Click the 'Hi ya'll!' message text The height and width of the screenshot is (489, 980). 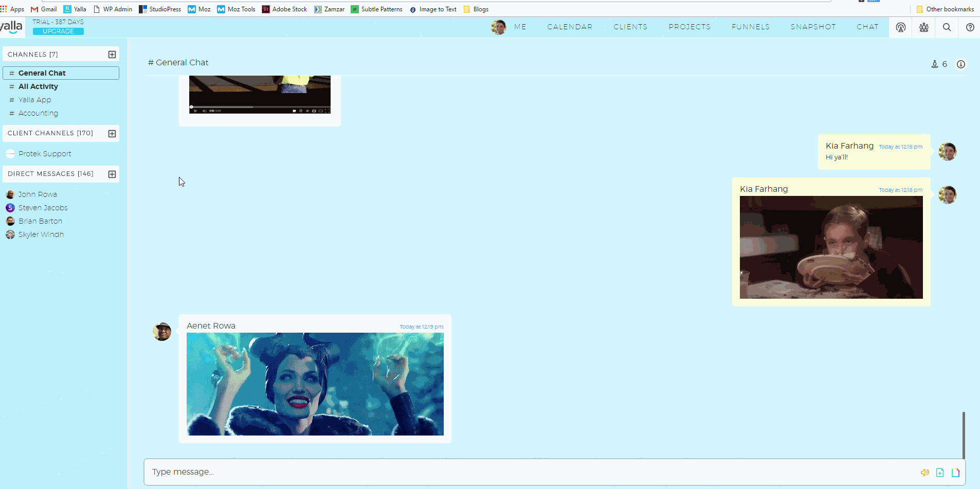point(837,157)
